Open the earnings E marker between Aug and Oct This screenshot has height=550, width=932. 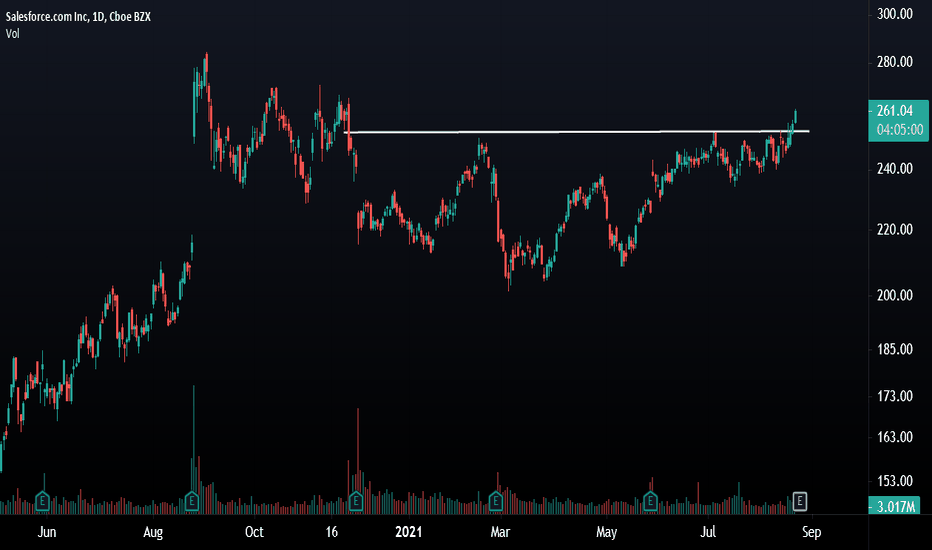[191, 501]
